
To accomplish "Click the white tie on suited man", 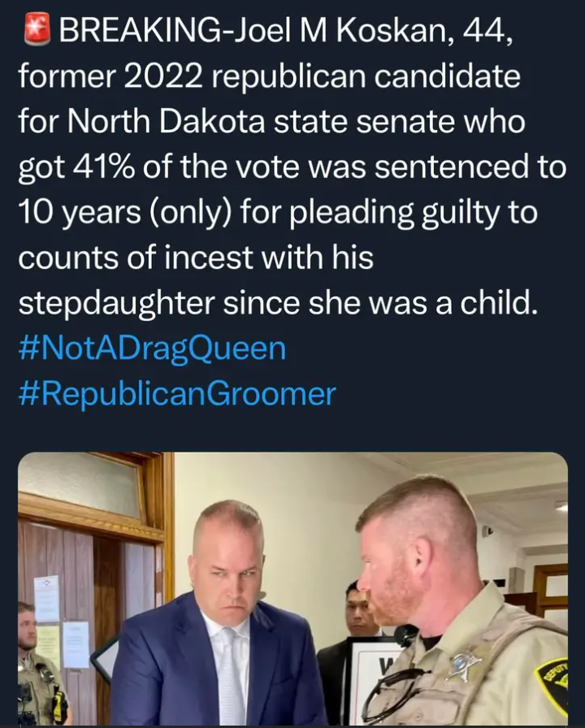I will pyautogui.click(x=231, y=674).
